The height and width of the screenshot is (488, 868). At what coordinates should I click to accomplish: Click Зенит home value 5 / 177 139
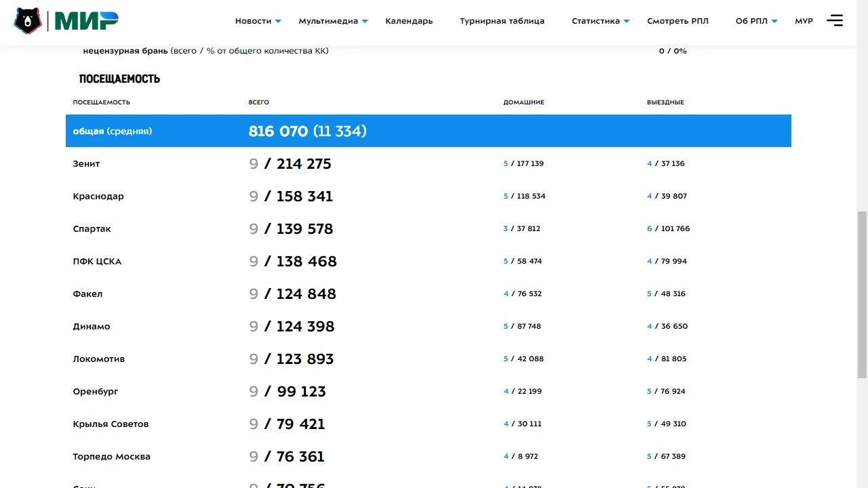coord(524,163)
